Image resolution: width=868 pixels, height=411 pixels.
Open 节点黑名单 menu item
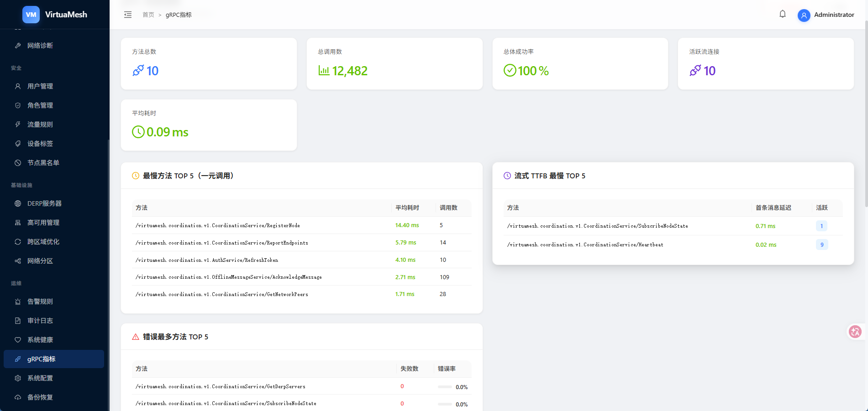point(54,163)
